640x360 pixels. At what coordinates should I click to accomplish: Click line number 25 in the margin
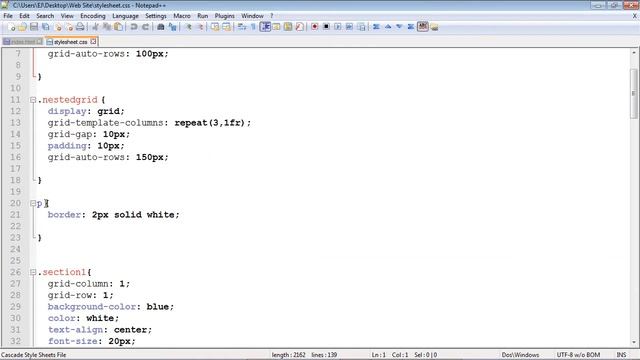click(x=15, y=260)
